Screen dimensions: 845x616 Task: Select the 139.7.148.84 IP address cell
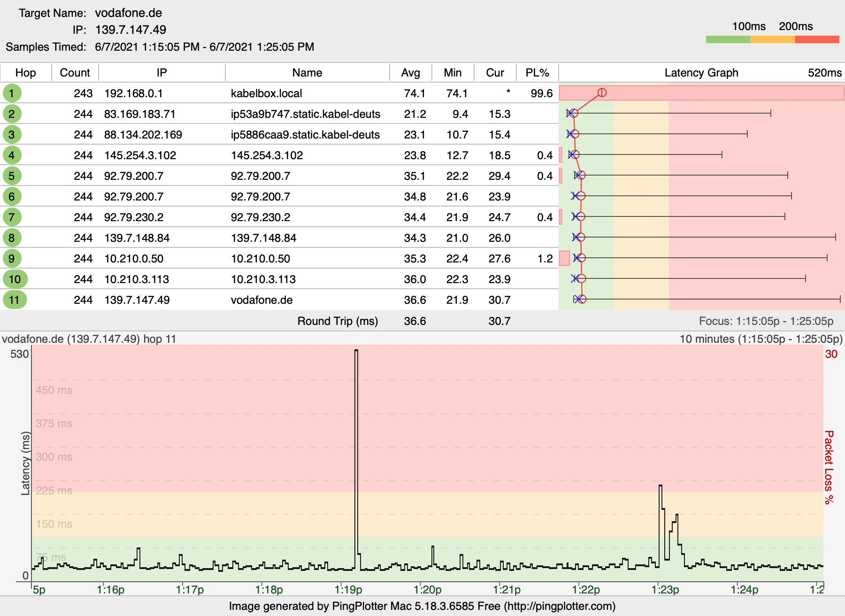pyautogui.click(x=137, y=238)
